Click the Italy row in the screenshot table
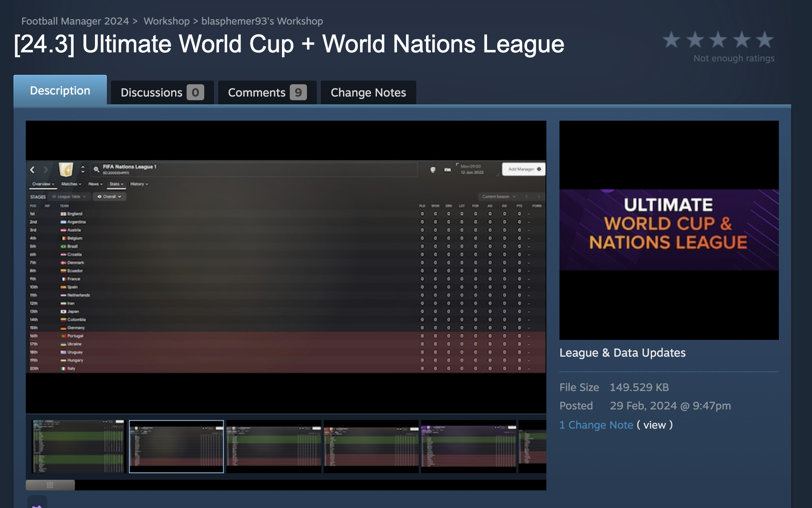812x508 pixels. pyautogui.click(x=286, y=369)
